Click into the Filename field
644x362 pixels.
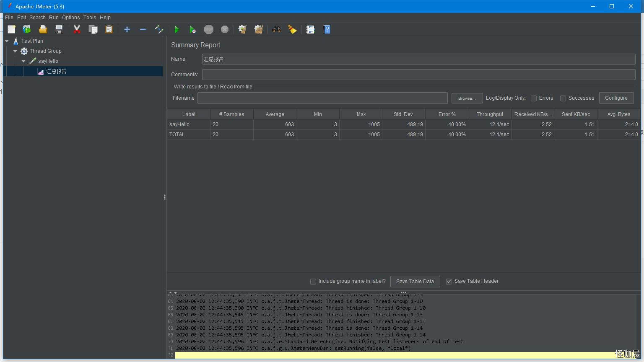point(322,98)
